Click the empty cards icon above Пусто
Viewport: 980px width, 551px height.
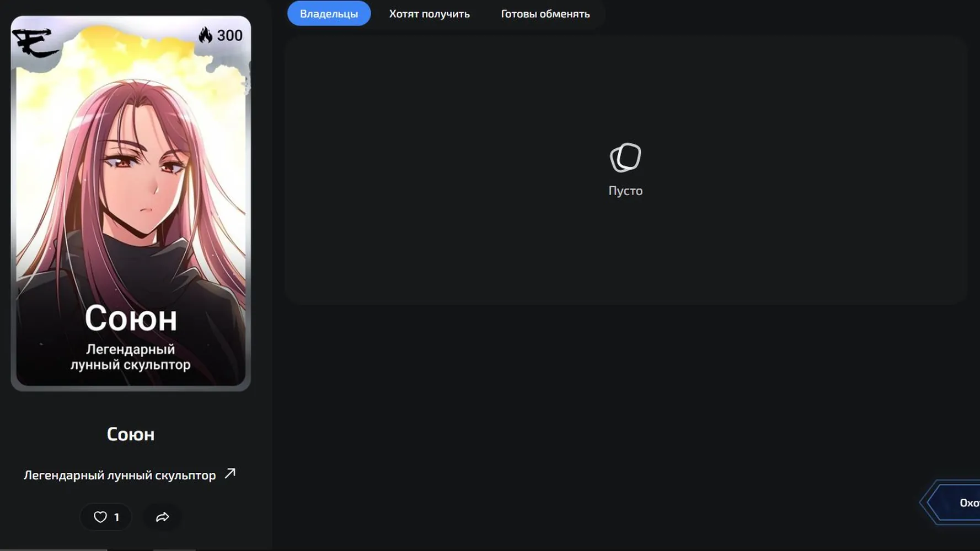625,158
